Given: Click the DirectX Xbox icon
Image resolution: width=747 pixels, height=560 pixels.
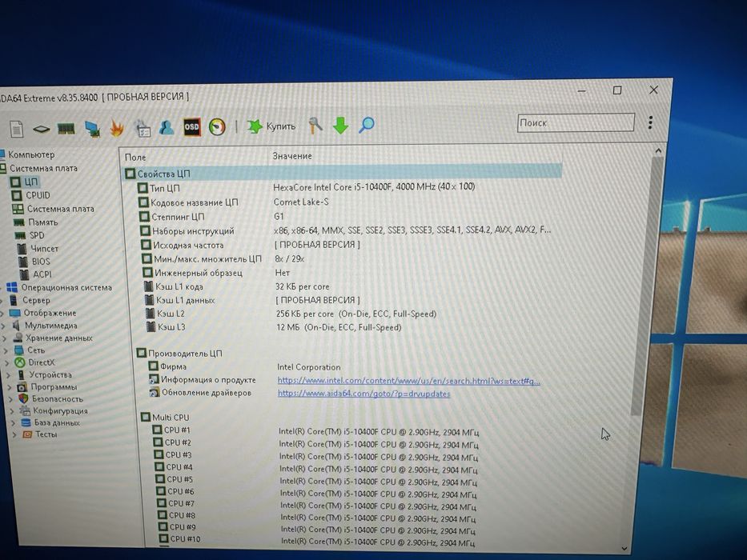Looking at the screenshot, I should click(x=19, y=362).
